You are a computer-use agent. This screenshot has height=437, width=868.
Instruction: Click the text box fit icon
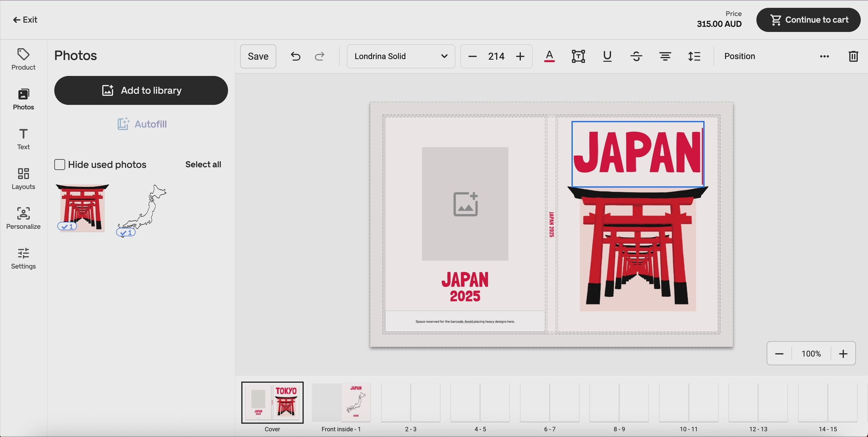pyautogui.click(x=578, y=56)
